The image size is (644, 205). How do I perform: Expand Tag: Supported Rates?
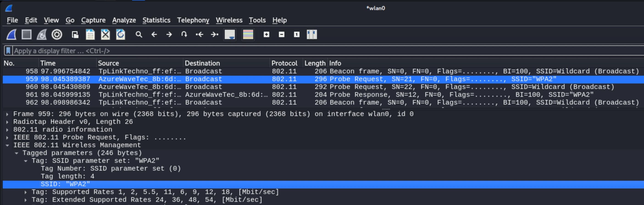(x=26, y=192)
